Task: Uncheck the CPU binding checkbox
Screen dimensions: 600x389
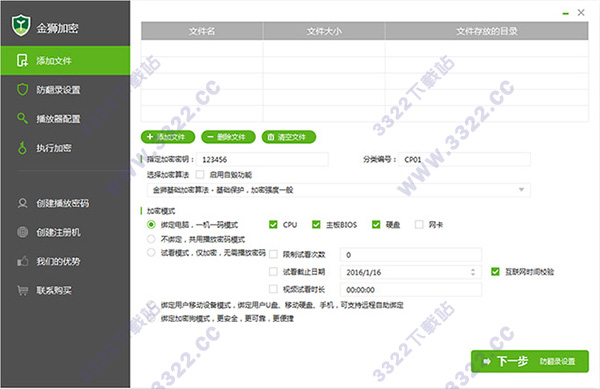Action: tap(273, 225)
